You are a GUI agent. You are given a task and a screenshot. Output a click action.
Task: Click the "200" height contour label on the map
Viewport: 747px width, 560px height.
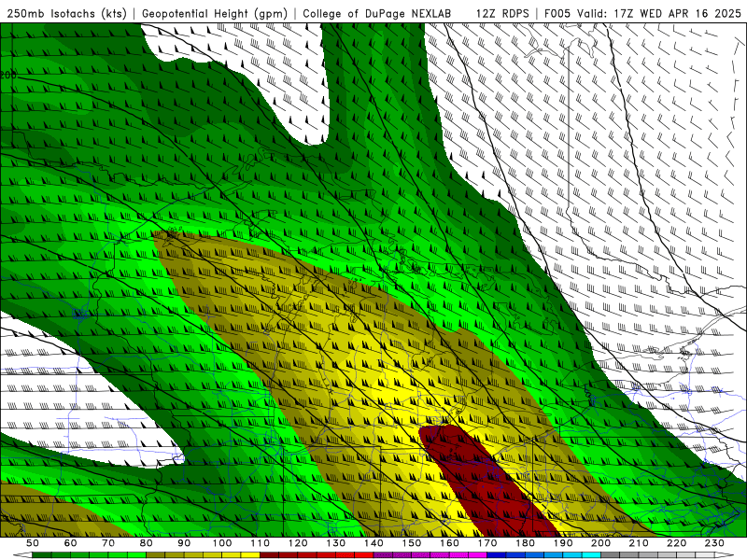[x=8, y=75]
